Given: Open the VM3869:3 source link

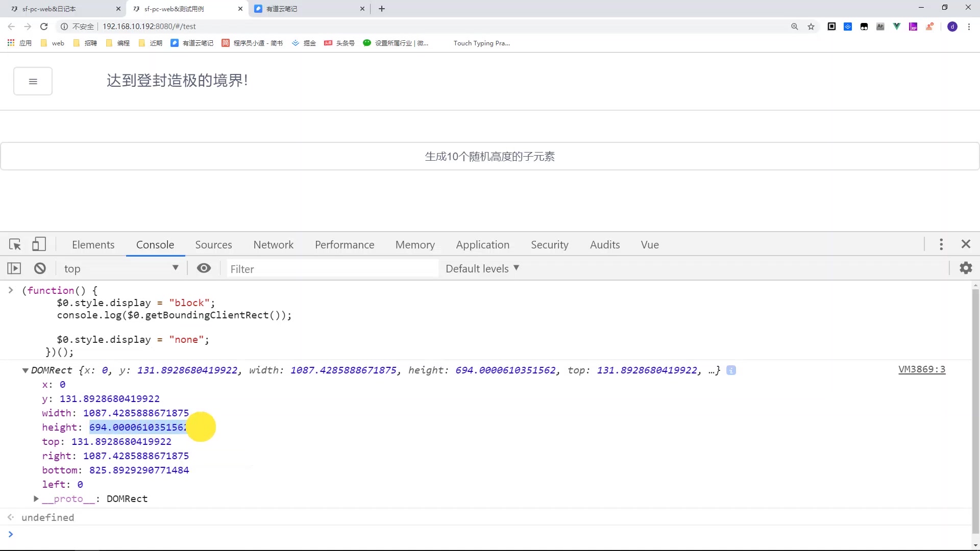Looking at the screenshot, I should 922,369.
